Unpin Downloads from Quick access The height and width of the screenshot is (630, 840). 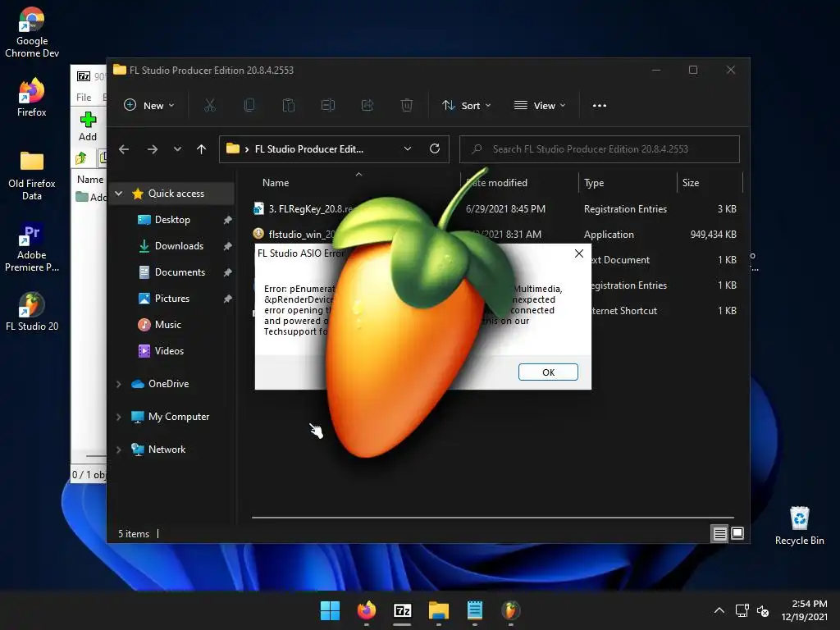(x=228, y=246)
